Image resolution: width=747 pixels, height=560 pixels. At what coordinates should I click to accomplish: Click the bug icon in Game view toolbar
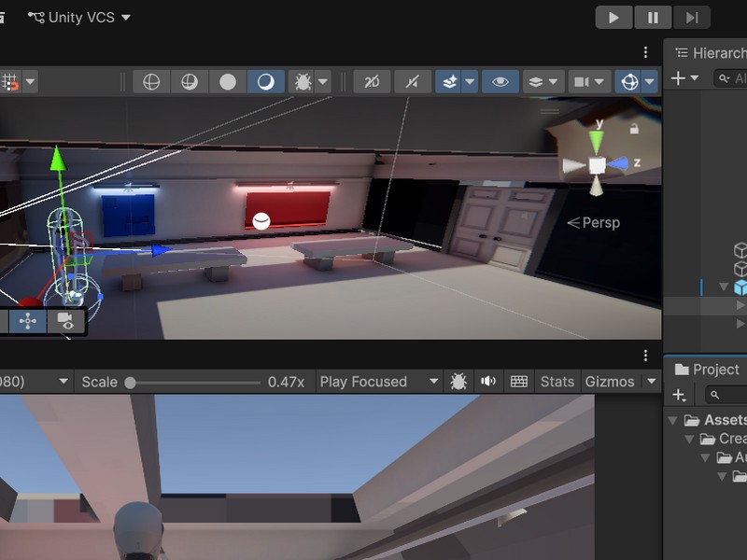(458, 382)
